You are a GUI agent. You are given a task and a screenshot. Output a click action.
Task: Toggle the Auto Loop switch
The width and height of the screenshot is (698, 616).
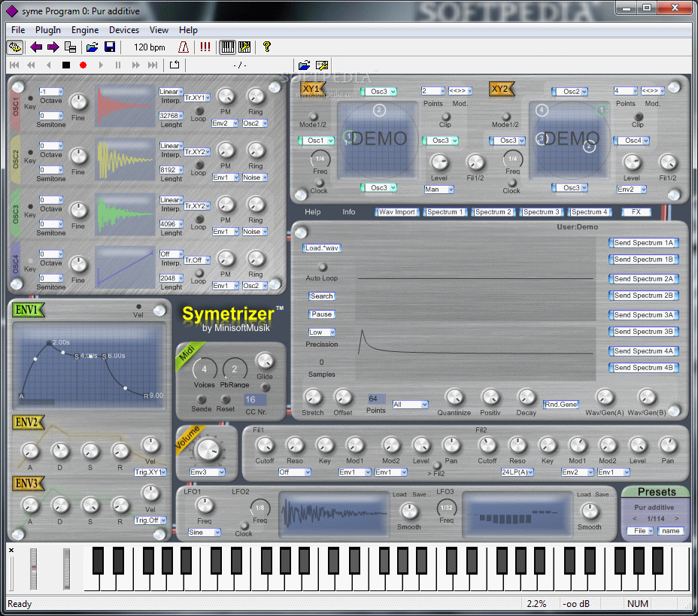(322, 266)
